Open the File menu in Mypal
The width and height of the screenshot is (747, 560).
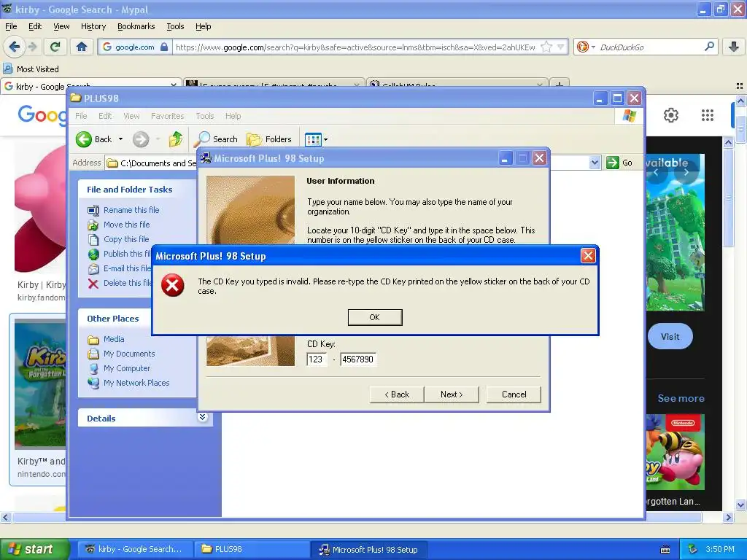[x=11, y=26]
